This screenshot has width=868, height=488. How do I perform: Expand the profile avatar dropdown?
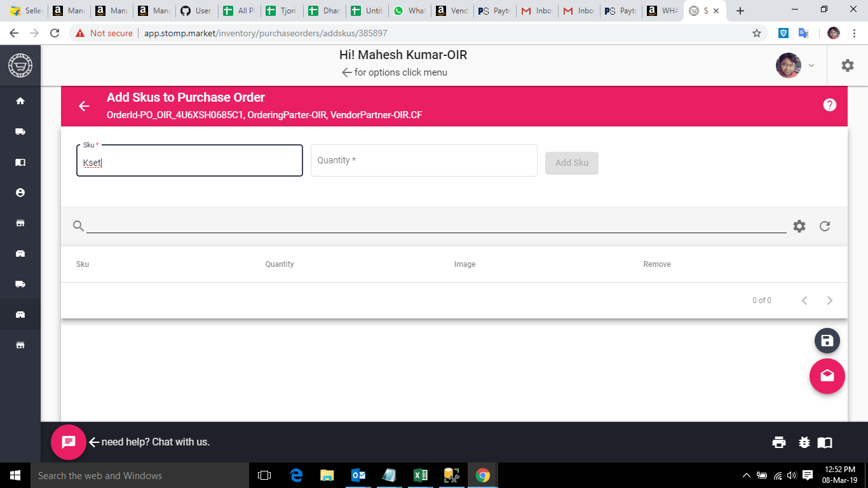click(811, 65)
